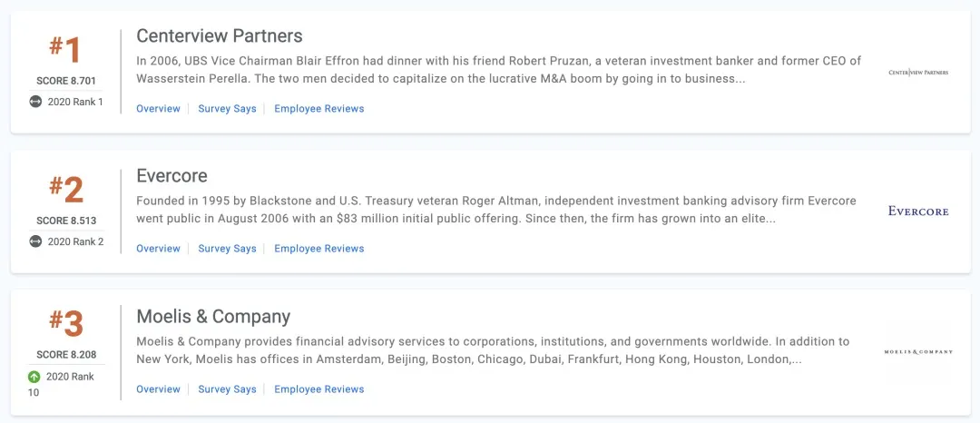This screenshot has width=980, height=423.
Task: Open Overview for Evercore
Action: (x=158, y=249)
